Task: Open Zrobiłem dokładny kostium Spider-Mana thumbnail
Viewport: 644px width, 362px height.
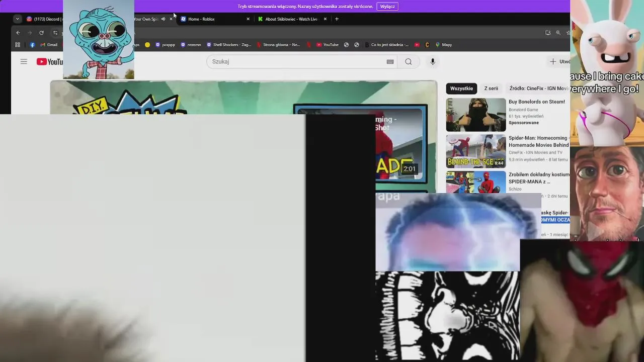Action: [x=475, y=182]
